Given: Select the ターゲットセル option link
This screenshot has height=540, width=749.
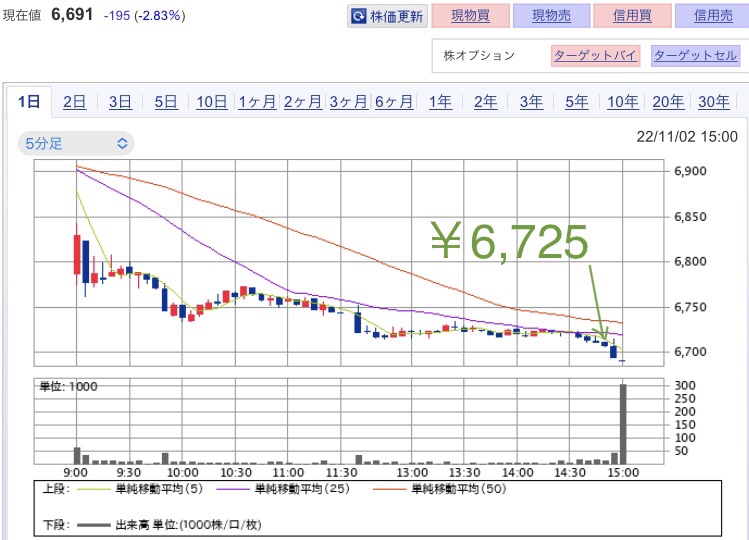Looking at the screenshot, I should point(696,55).
